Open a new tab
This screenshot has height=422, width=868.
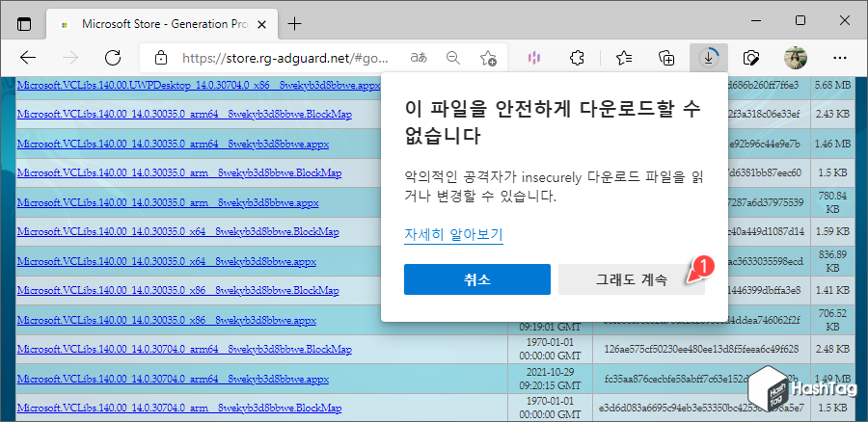pos(296,24)
